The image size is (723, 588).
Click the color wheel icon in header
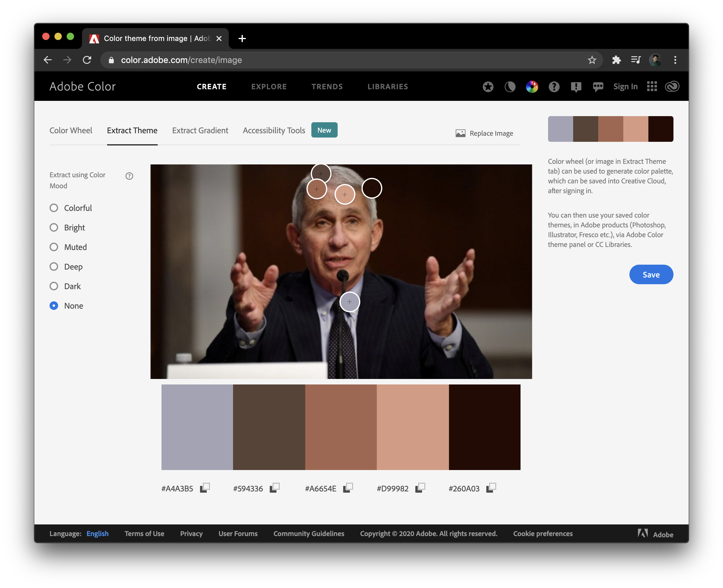[x=532, y=87]
